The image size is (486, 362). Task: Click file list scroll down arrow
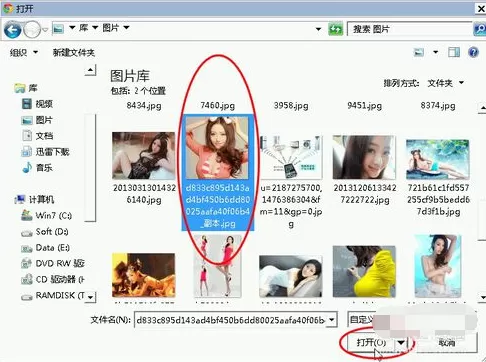[x=482, y=297]
